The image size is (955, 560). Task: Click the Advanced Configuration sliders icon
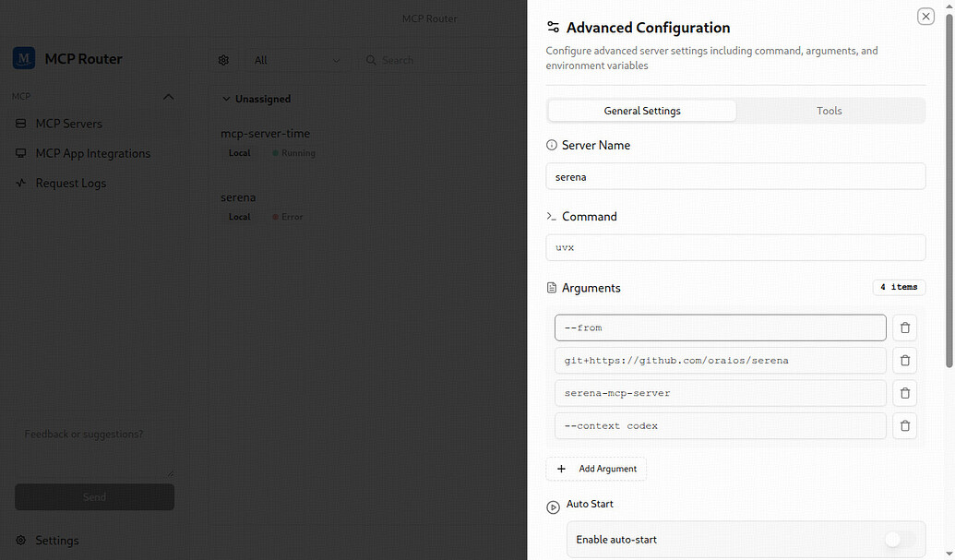553,28
